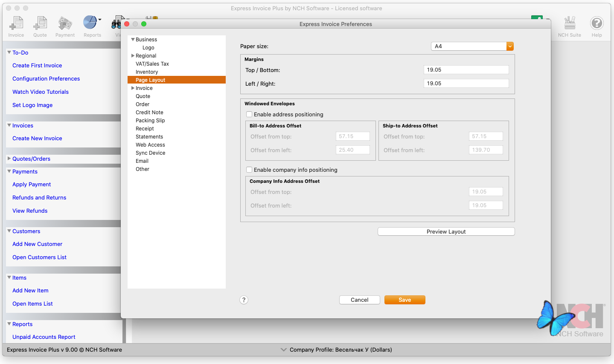Open Unpaid Accounts Report link

coord(44,337)
